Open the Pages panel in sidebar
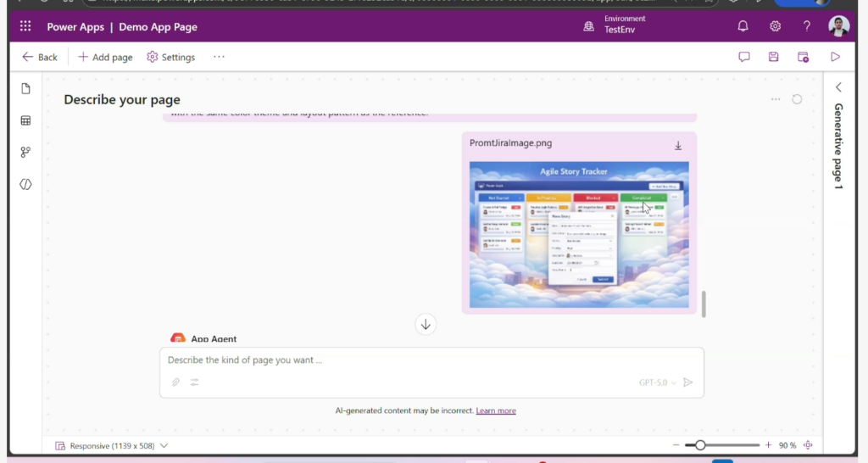The width and height of the screenshot is (868, 463). 25,88
